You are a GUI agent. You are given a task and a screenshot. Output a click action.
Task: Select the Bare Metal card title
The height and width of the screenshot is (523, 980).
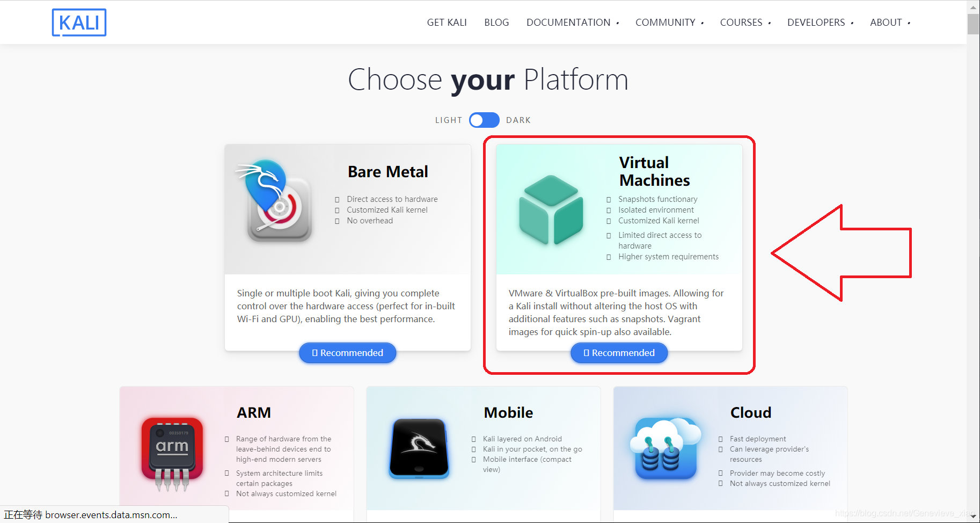point(388,172)
